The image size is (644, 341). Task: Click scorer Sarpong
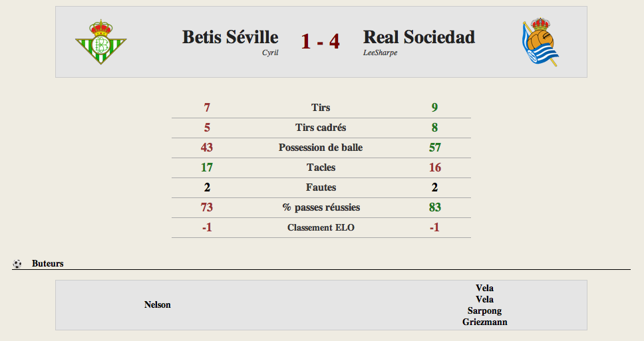(x=484, y=310)
